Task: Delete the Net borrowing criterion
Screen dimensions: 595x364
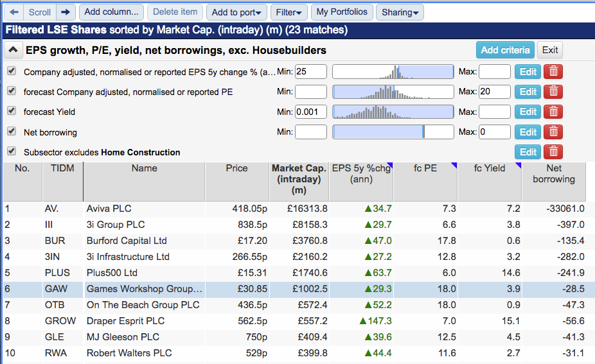Action: click(x=553, y=132)
